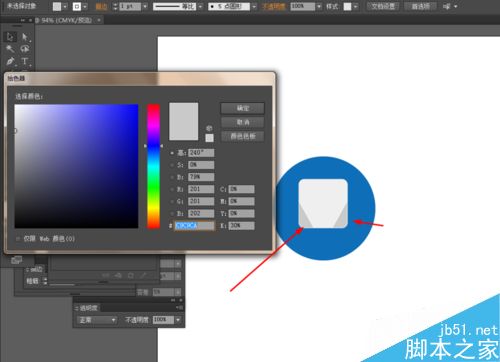Close the 94% CMYK document tab
Viewport: 500px width, 362px height.
tap(99, 20)
